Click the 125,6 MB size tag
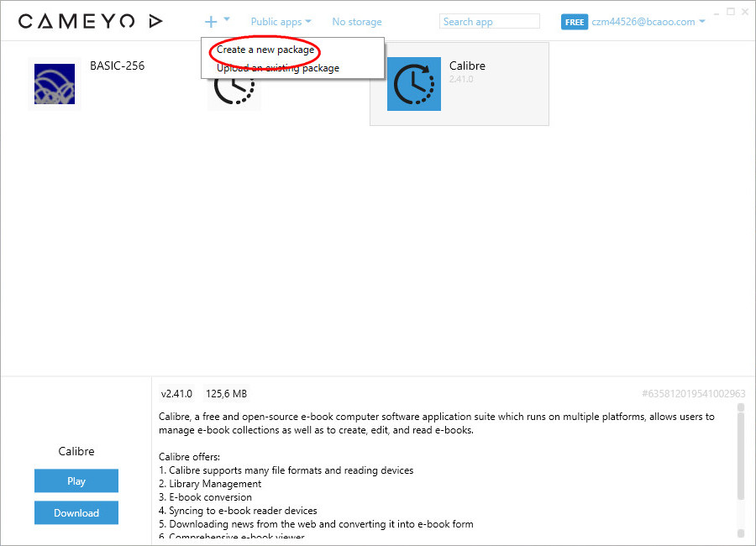Screen dimensions: 756x546 tap(226, 394)
